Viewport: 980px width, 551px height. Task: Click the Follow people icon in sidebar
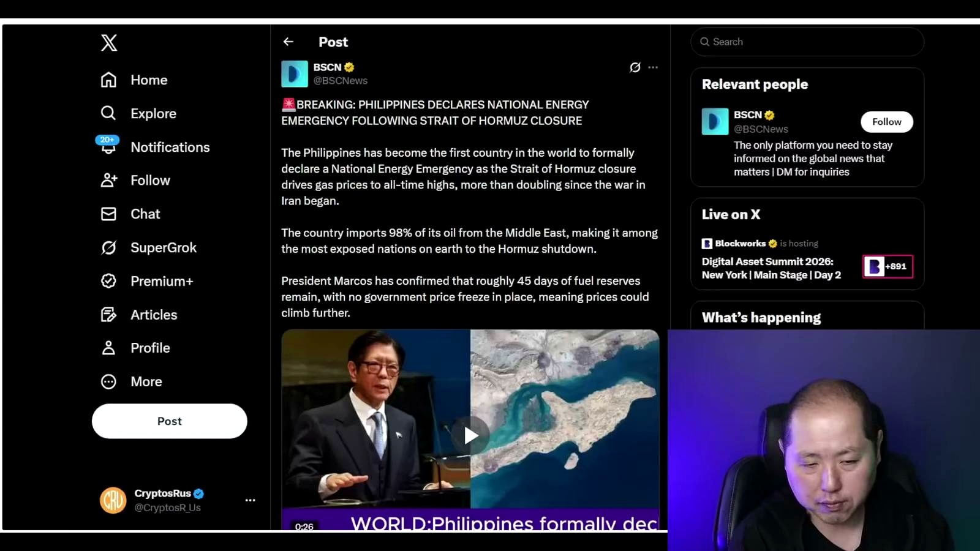108,180
